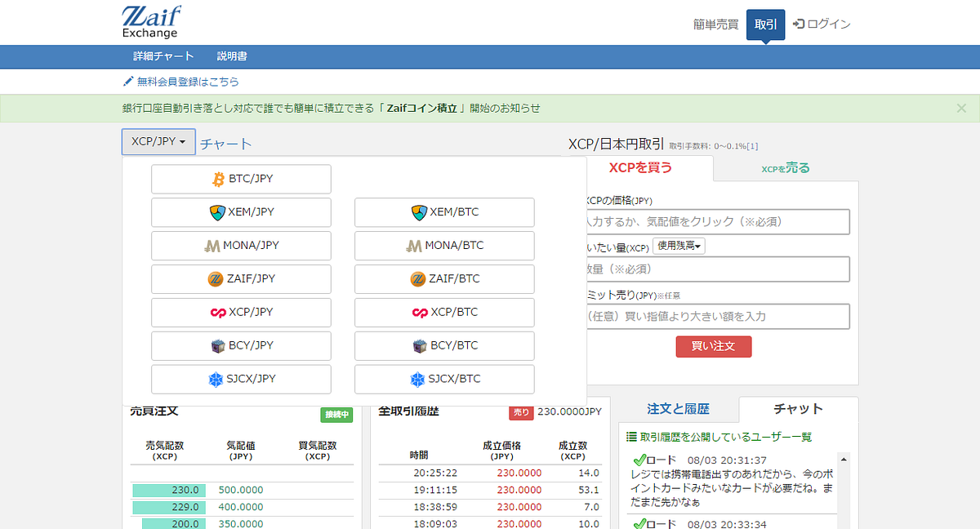Image resolution: width=980 pixels, height=529 pixels.
Task: Dismiss the Zaifコイン積立 announcement banner
Action: coord(961,108)
